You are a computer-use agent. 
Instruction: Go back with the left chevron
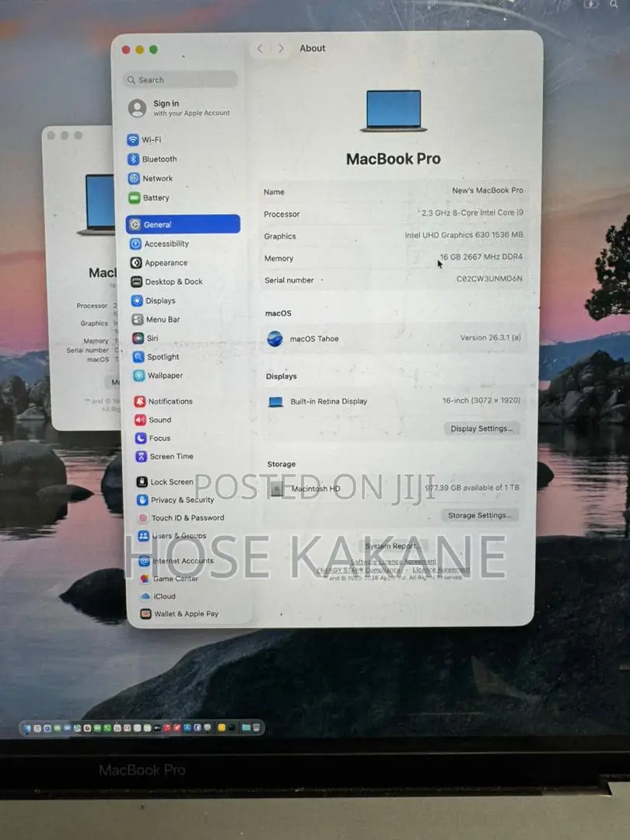point(260,49)
